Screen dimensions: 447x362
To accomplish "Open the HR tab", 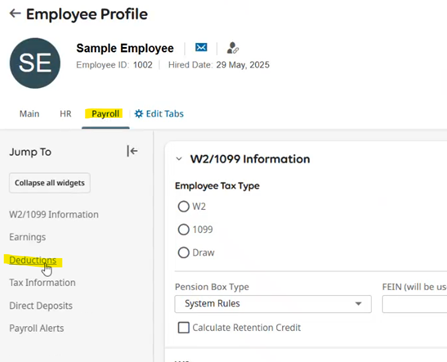I will click(65, 114).
